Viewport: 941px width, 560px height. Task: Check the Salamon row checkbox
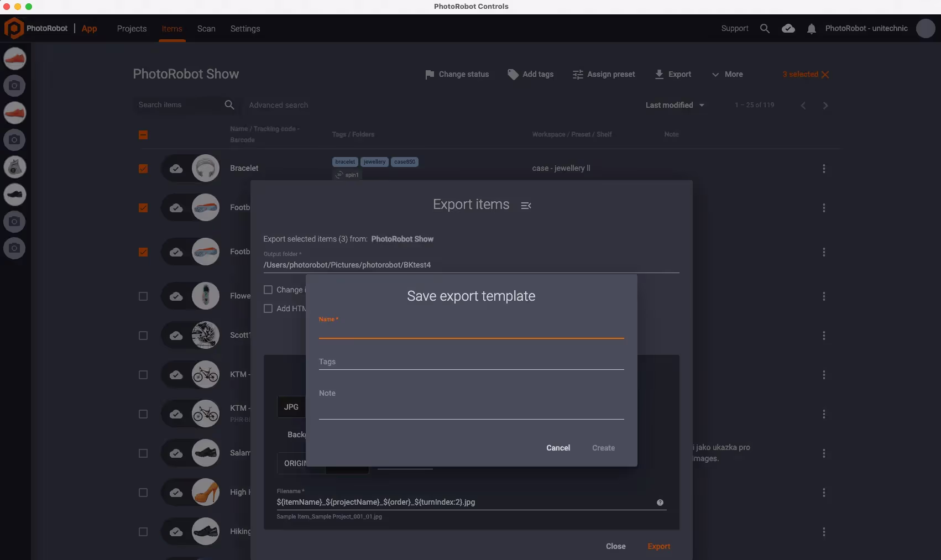[x=143, y=453]
